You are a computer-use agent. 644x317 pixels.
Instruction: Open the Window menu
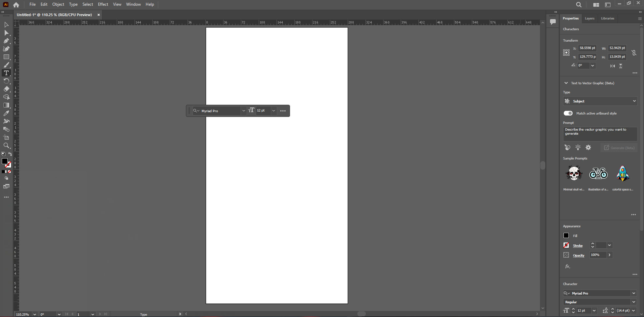point(133,5)
